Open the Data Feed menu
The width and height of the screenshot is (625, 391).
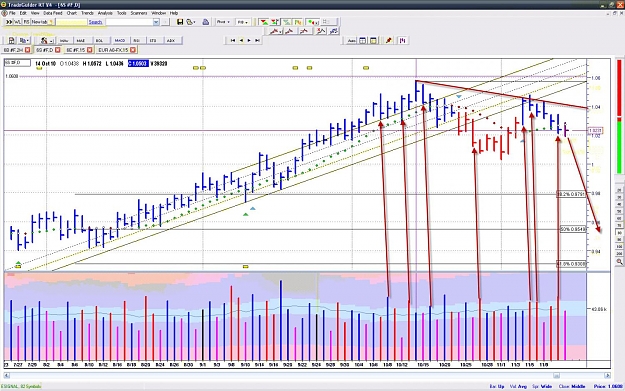click(53, 13)
